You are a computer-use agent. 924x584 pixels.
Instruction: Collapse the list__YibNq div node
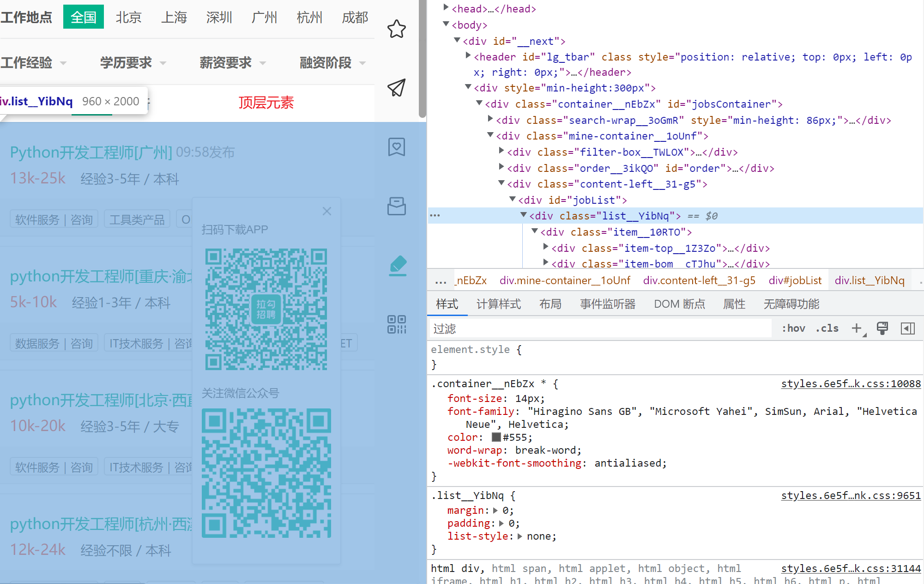(523, 215)
